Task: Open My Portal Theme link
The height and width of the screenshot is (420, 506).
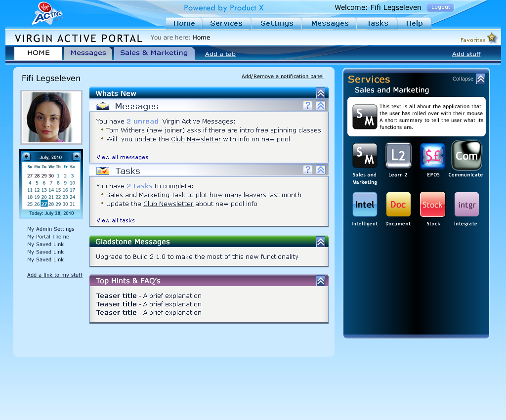Action: [x=48, y=237]
